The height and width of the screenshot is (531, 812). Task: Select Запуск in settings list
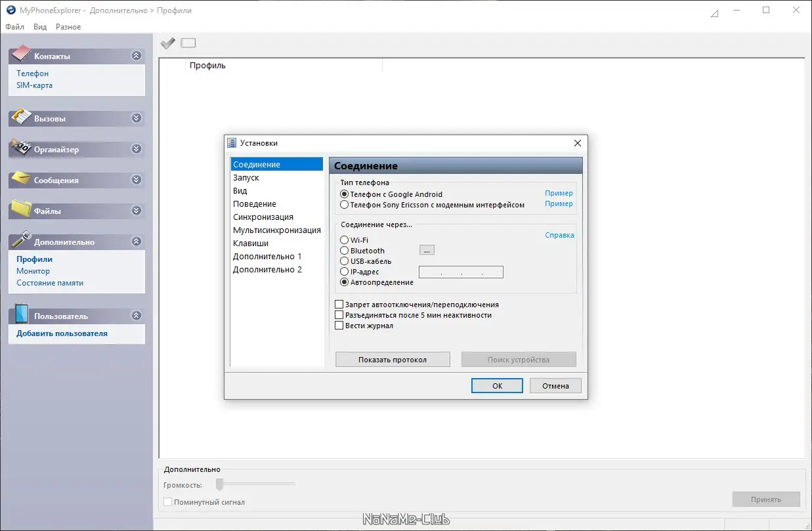(x=276, y=177)
